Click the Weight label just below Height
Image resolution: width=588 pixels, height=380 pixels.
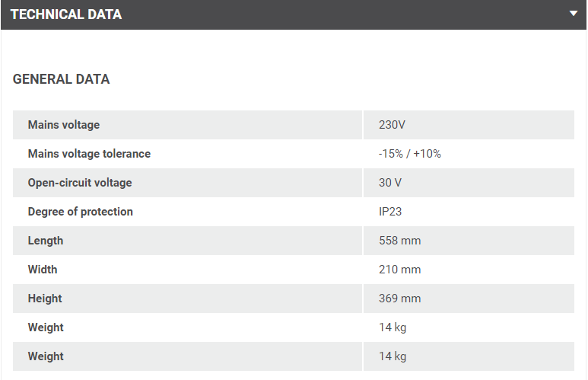tap(46, 327)
